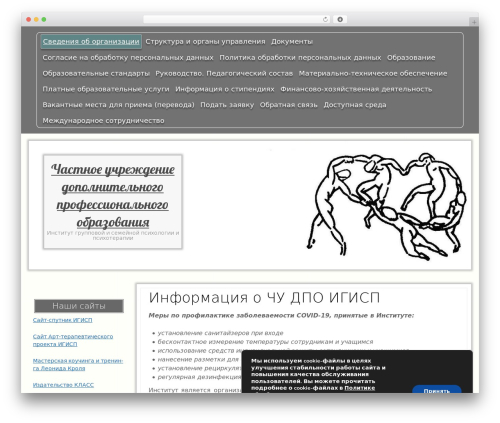
Task: Open Финансово-хозяйственная деятельность page
Action: (356, 89)
